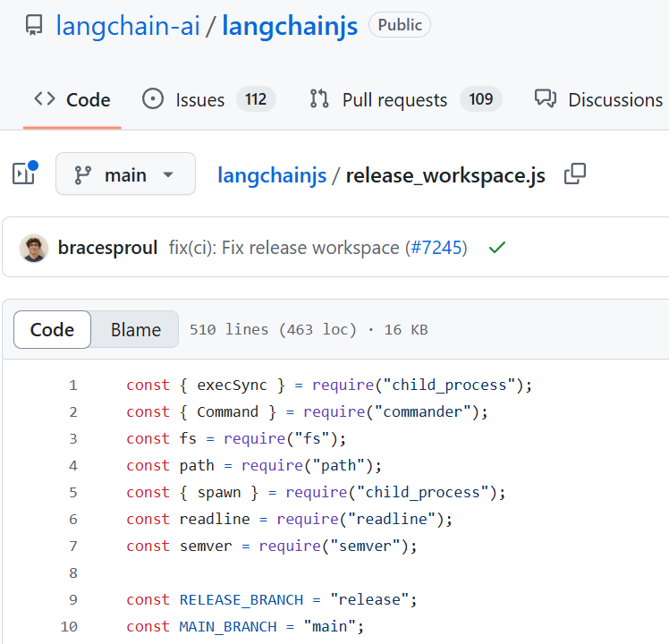Viewport: 669px width, 644px height.
Task: Click "release" string on line 9
Action: click(x=369, y=599)
